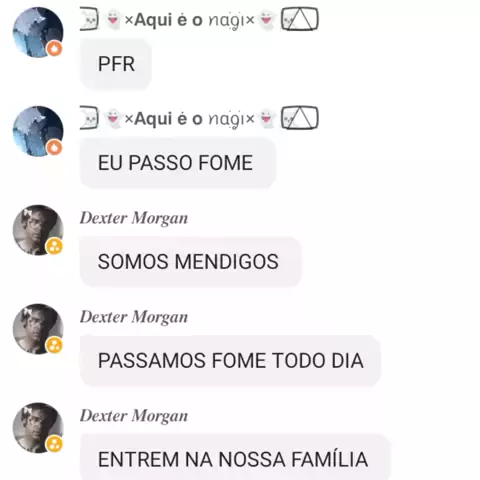Open the nagi avatar beside EU PASSO FOME

point(38,131)
